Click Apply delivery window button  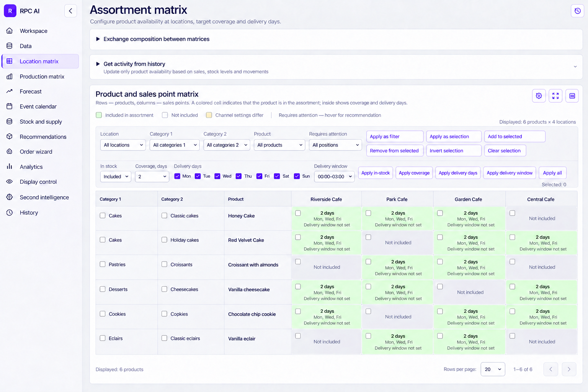point(510,173)
